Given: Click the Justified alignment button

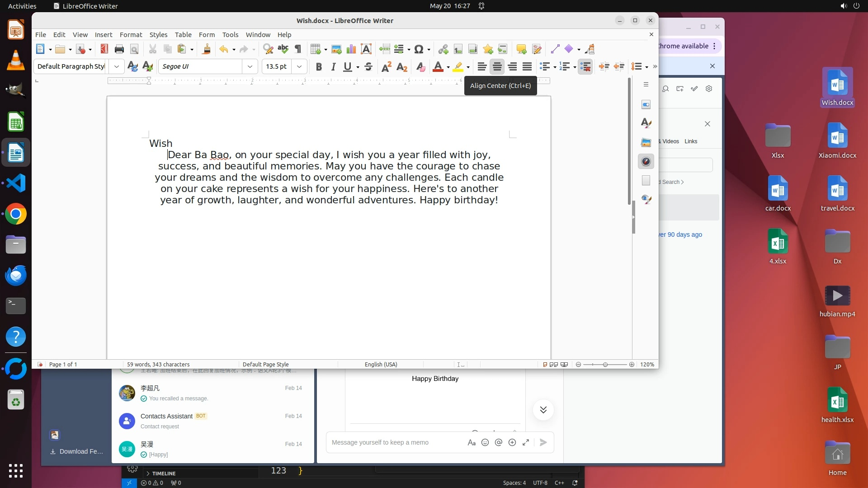Looking at the screenshot, I should point(527,67).
